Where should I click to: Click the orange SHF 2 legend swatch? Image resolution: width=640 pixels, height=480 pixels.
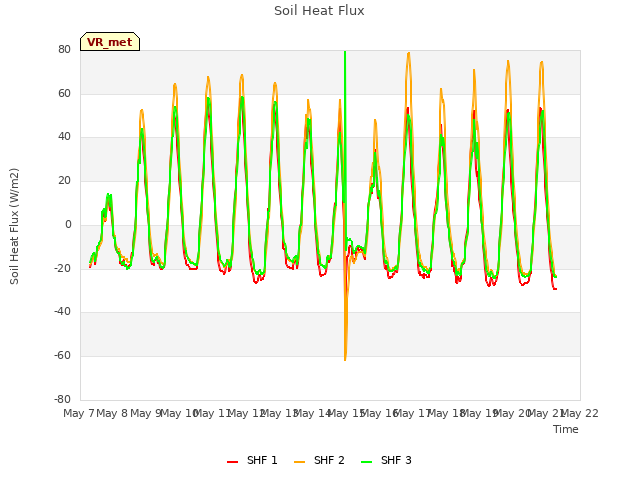pos(300,462)
